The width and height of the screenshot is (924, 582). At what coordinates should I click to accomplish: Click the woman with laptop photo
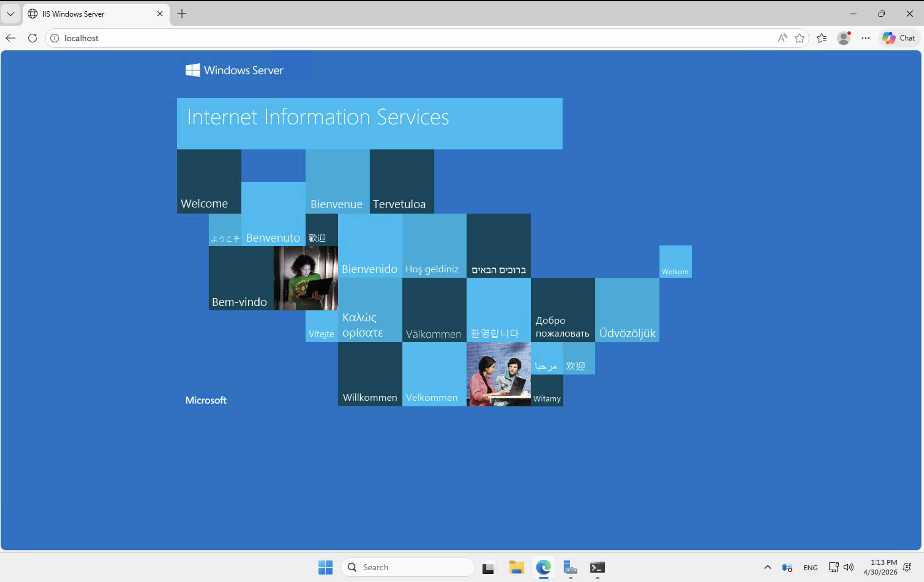[x=306, y=278]
